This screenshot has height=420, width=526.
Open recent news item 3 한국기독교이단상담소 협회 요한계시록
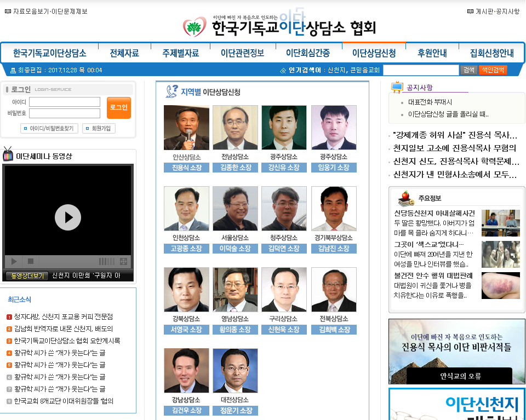pyautogui.click(x=67, y=341)
